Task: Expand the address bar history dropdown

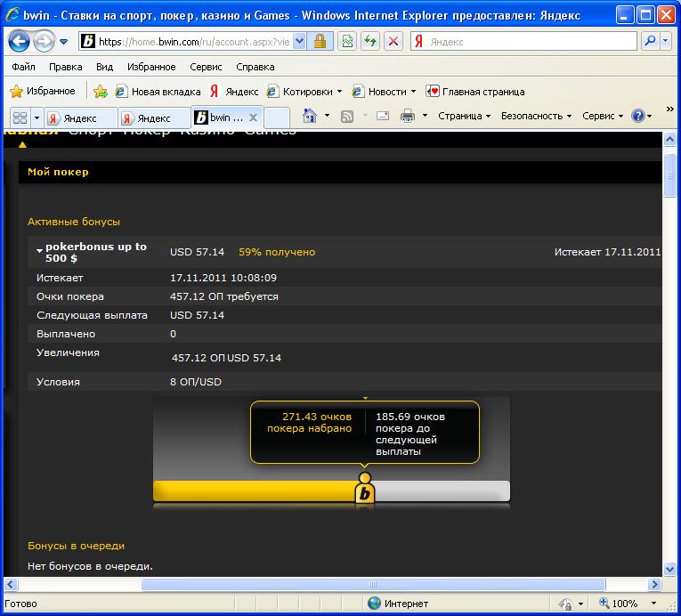Action: coord(299,42)
